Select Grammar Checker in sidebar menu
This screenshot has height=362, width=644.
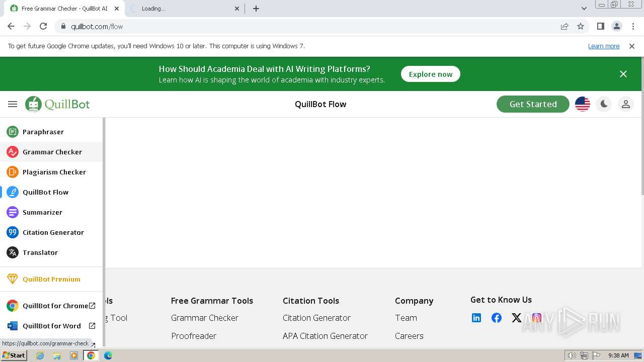tap(52, 152)
